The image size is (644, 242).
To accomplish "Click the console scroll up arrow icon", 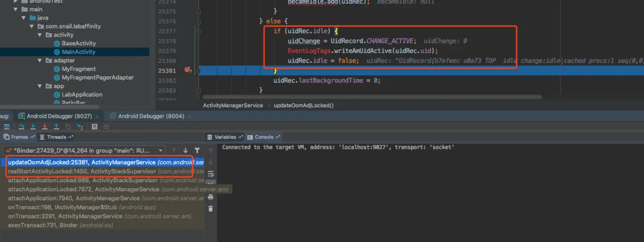I will click(211, 151).
